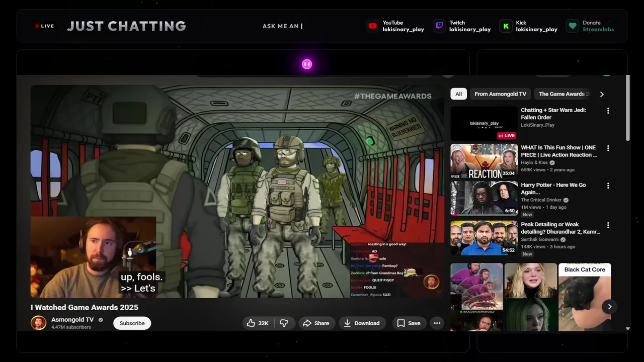
Task: Click the "up, fools. >> Let's" captions
Action: click(x=142, y=283)
